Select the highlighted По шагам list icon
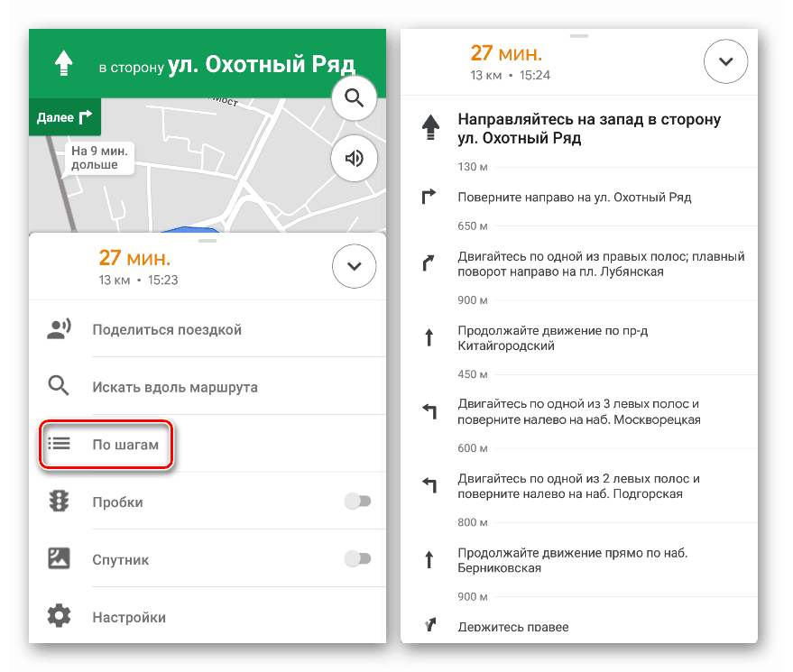793x672 pixels. (x=59, y=443)
